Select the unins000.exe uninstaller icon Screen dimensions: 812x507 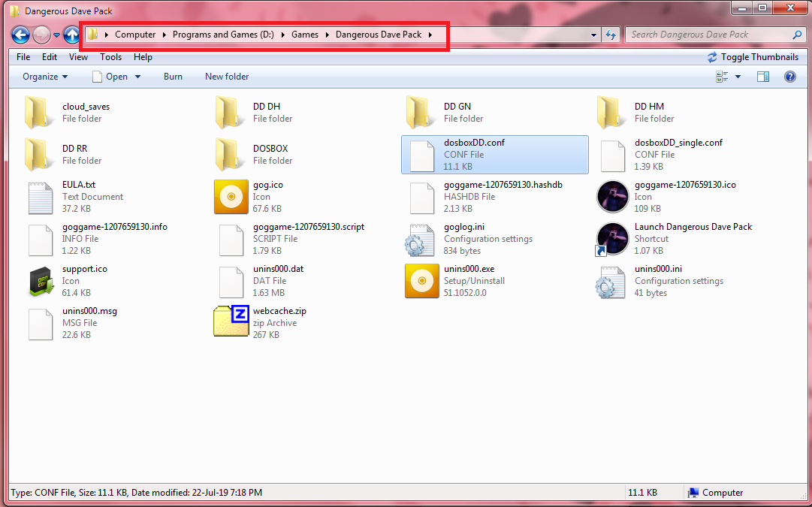point(421,281)
